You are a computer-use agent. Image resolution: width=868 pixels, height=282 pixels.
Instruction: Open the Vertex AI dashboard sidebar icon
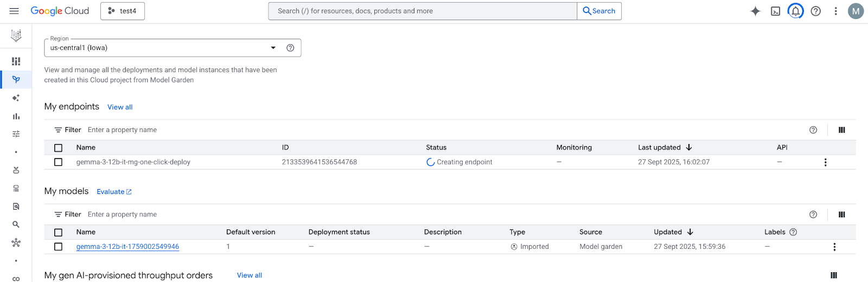[16, 61]
